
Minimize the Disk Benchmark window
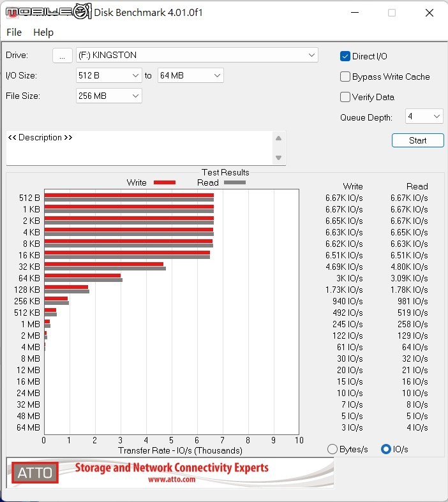(354, 13)
